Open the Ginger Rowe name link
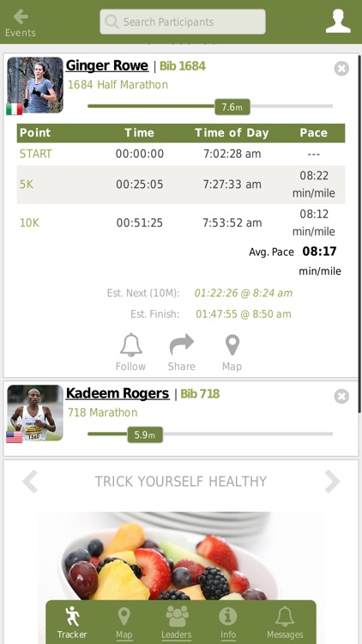Viewport: 362px width, 644px height. tap(107, 66)
